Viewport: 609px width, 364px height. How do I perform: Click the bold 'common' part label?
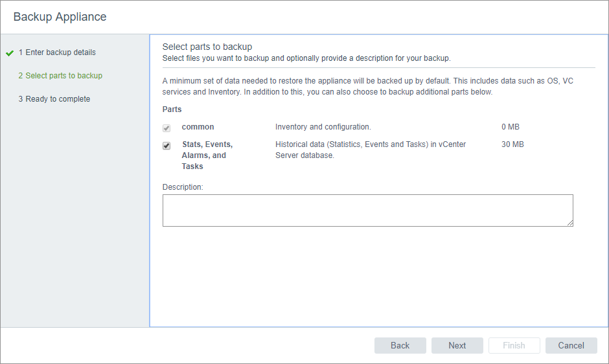coord(198,127)
